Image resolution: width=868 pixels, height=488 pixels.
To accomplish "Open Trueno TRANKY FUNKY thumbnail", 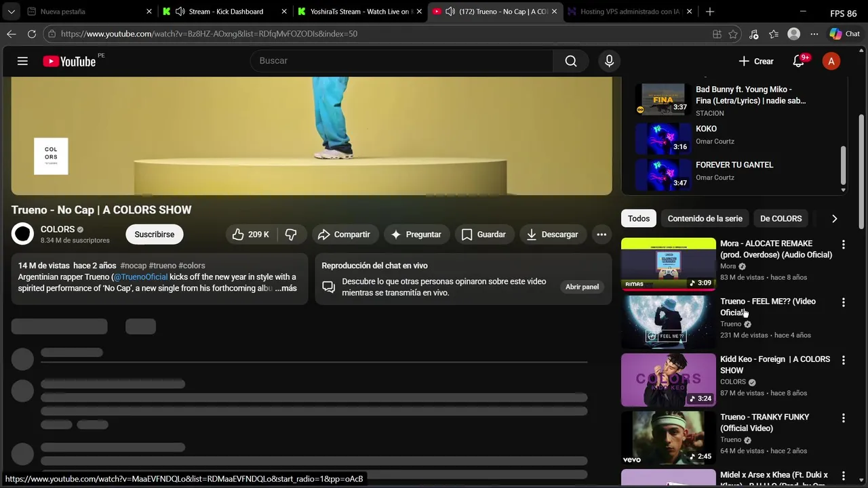I will click(x=668, y=438).
